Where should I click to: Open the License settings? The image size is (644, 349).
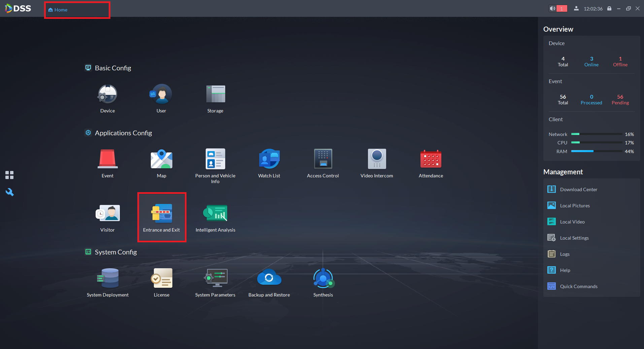(162, 278)
